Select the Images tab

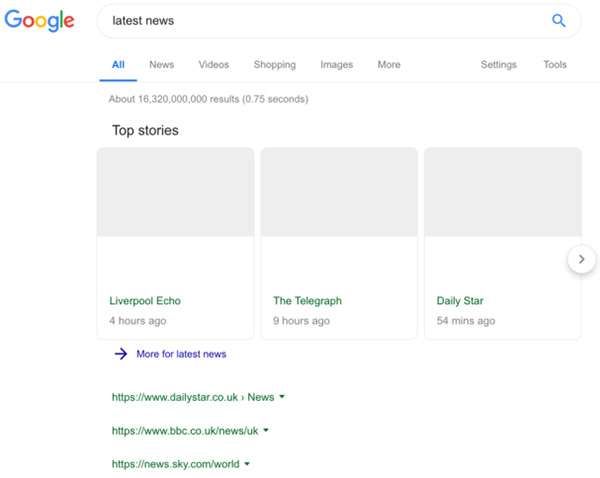pos(336,65)
